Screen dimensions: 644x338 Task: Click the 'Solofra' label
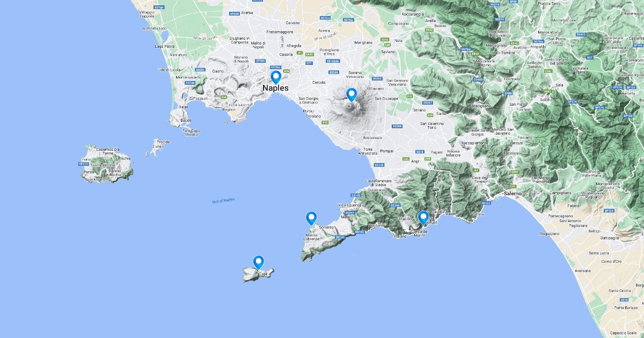tap(546, 99)
